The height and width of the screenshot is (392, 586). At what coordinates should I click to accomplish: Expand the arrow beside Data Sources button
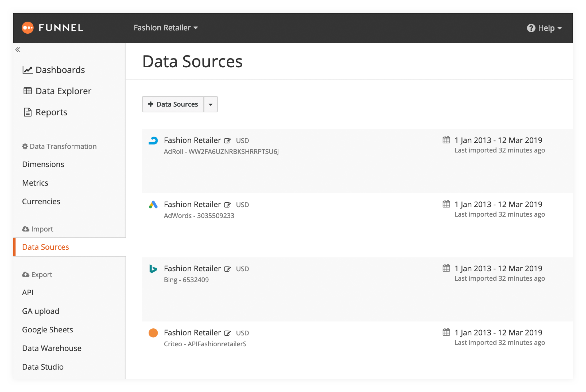211,104
